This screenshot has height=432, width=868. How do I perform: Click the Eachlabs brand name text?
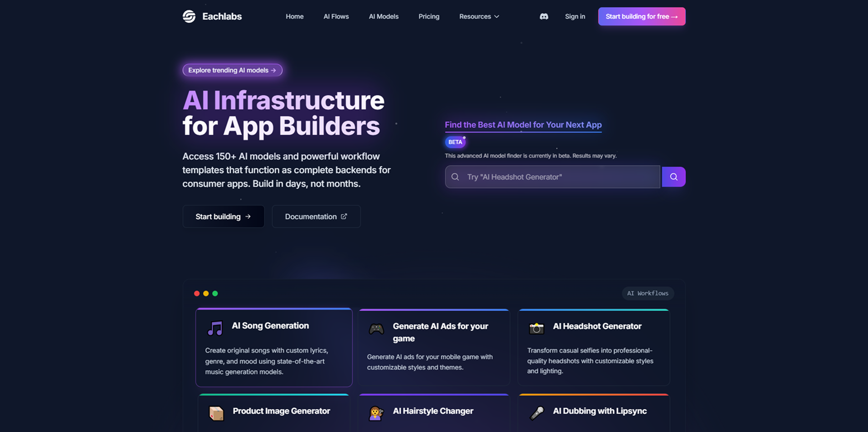222,16
